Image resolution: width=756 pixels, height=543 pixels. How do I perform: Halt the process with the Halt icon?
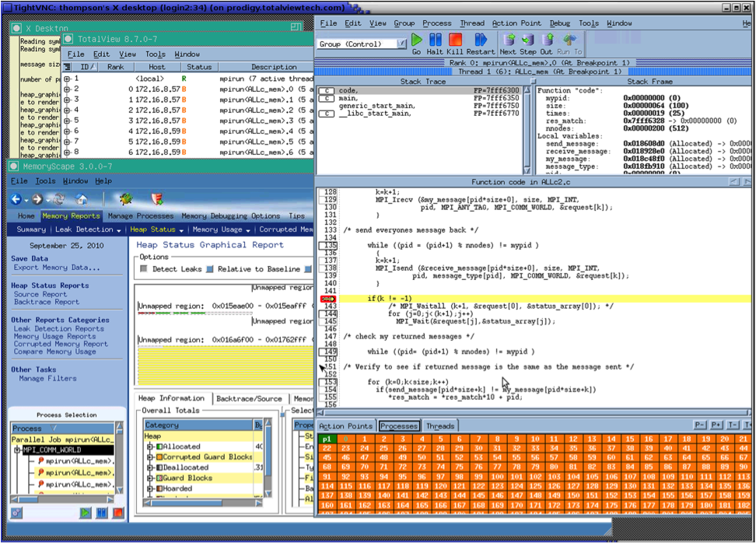click(x=435, y=40)
